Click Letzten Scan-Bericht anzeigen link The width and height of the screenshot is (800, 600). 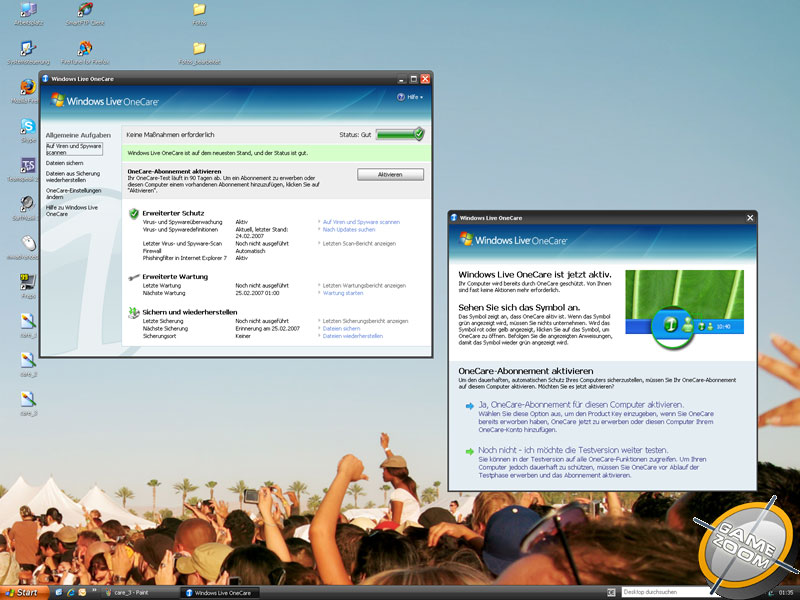tap(359, 243)
